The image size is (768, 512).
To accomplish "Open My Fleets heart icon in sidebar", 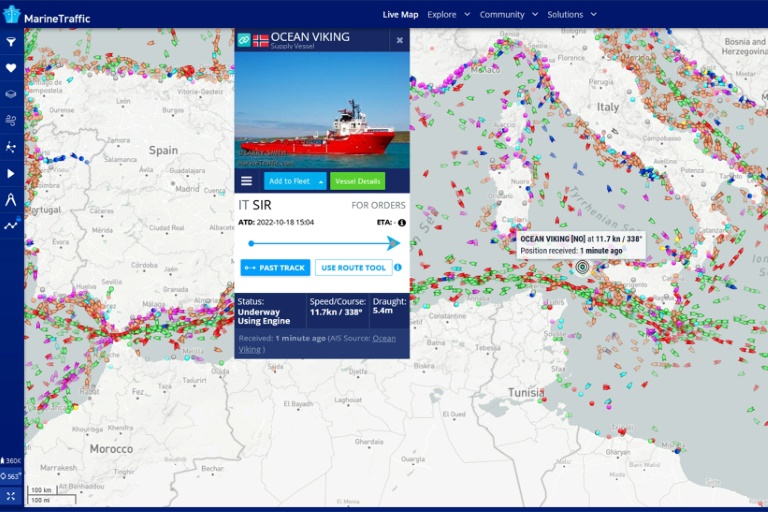I will coord(11,68).
